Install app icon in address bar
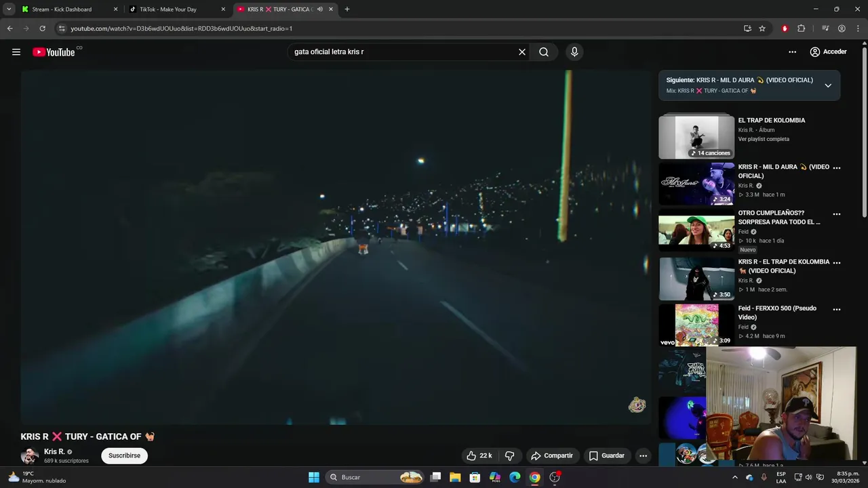Image resolution: width=868 pixels, height=488 pixels. 747,28
